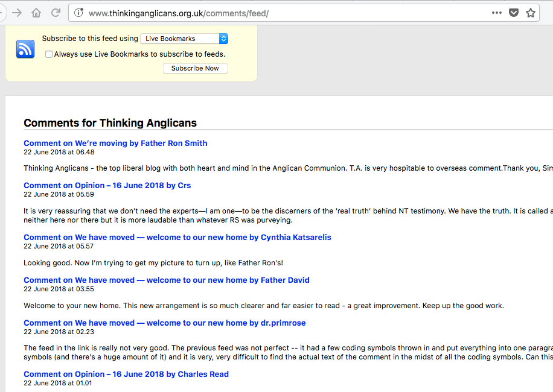Show site information icon in address bar
The height and width of the screenshot is (392, 553).
coord(78,13)
